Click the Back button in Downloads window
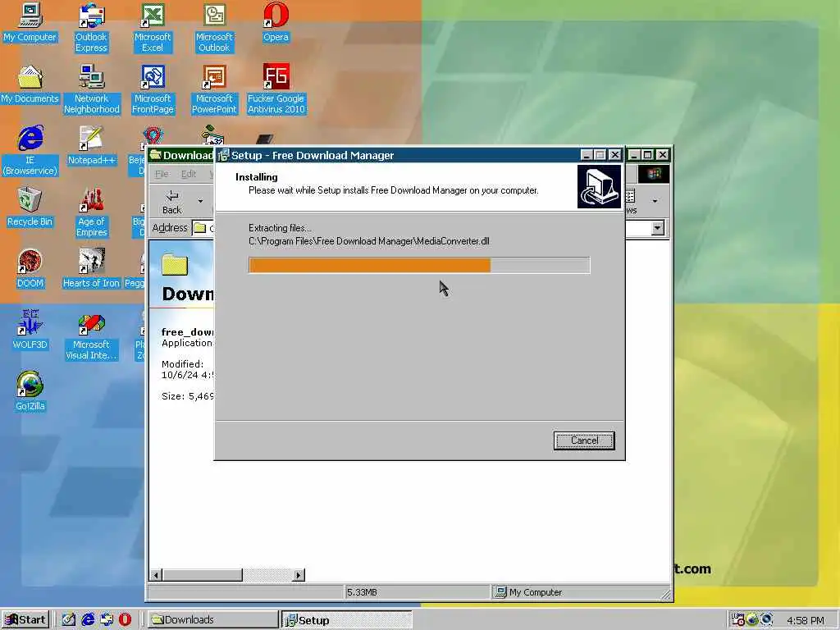 172,202
